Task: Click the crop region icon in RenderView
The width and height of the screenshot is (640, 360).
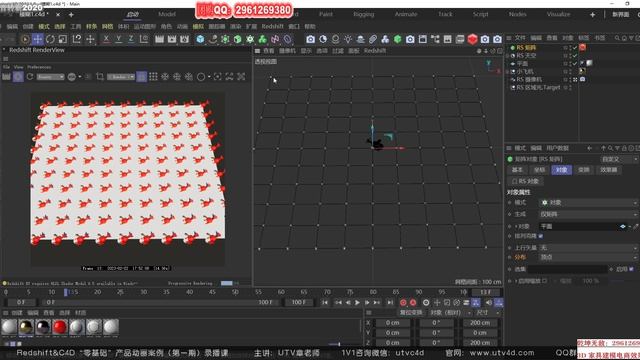Action: click(x=100, y=77)
